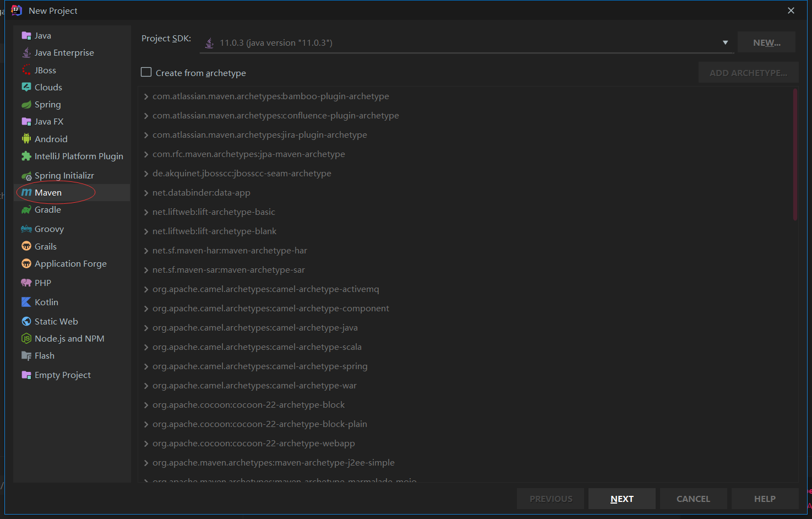This screenshot has height=519, width=812.
Task: Select cocoon-22-archetype-webapp row
Action: 465,444
